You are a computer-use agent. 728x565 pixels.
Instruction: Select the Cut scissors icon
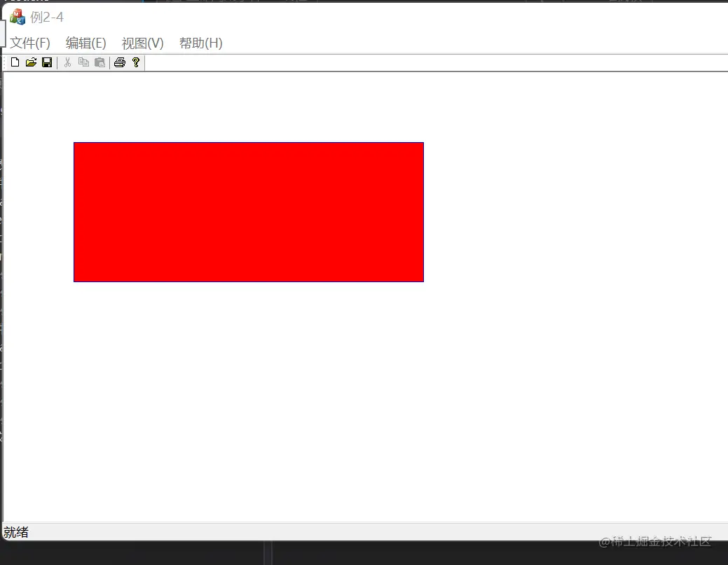(x=67, y=62)
